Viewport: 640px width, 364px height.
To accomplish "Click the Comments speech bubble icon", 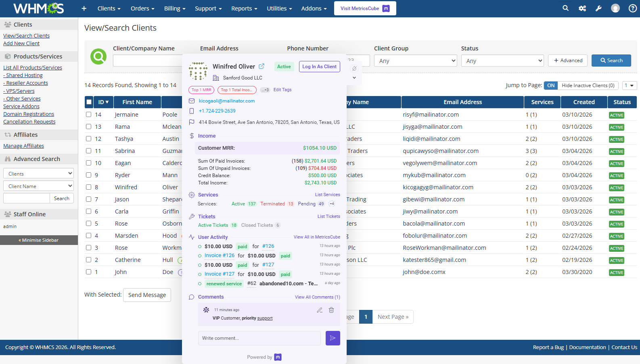I will tap(192, 297).
